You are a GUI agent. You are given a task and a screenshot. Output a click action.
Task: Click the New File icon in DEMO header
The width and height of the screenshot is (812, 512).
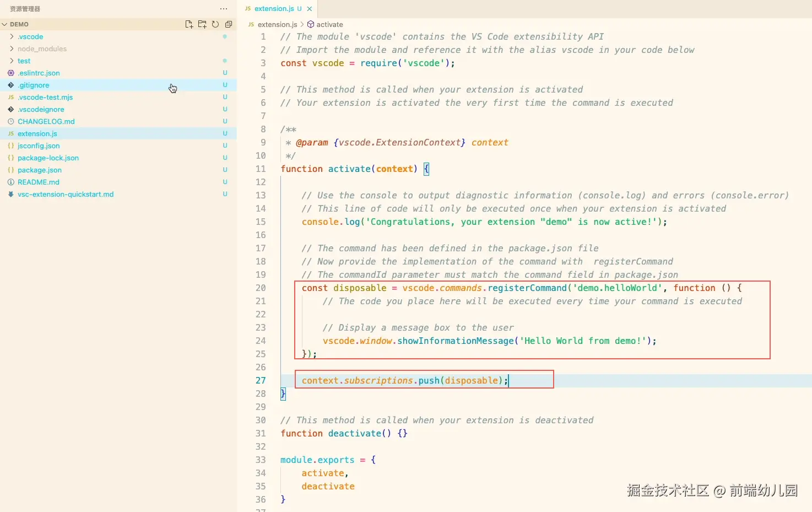(189, 24)
